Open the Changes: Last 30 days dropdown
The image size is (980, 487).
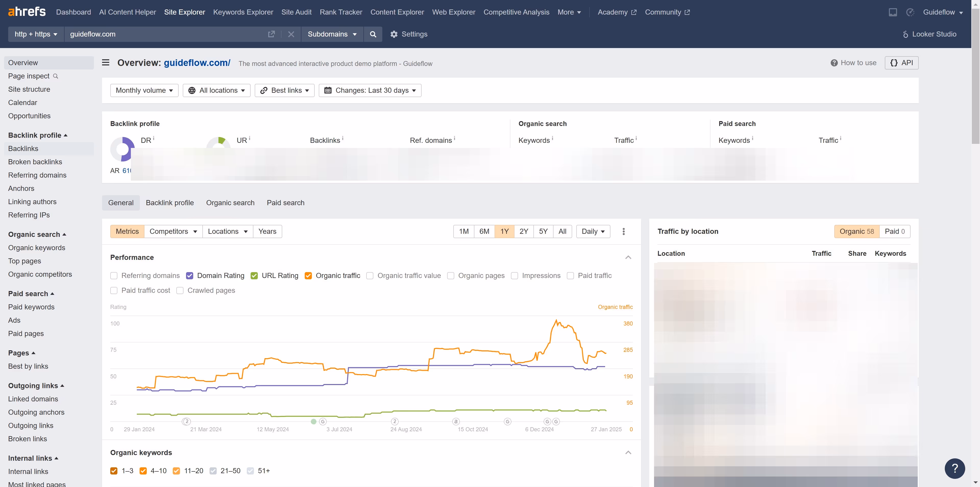(x=369, y=90)
